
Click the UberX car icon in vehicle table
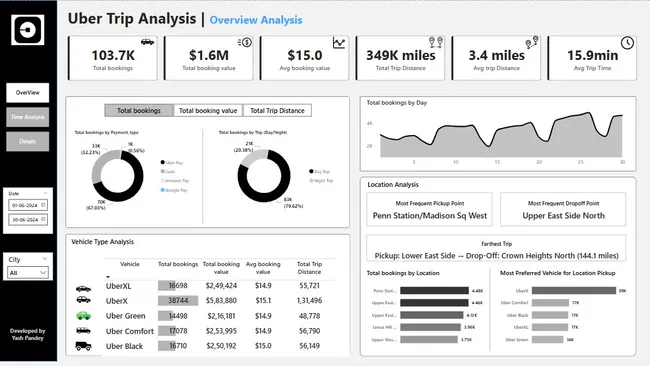click(83, 300)
